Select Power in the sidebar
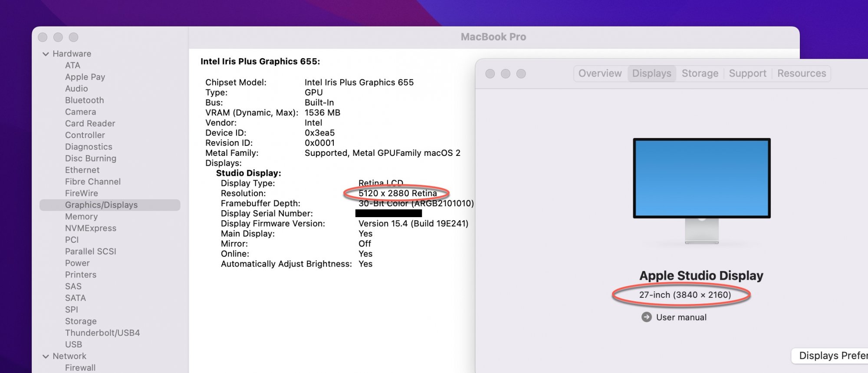Screen dimensions: 868x373 [x=77, y=263]
